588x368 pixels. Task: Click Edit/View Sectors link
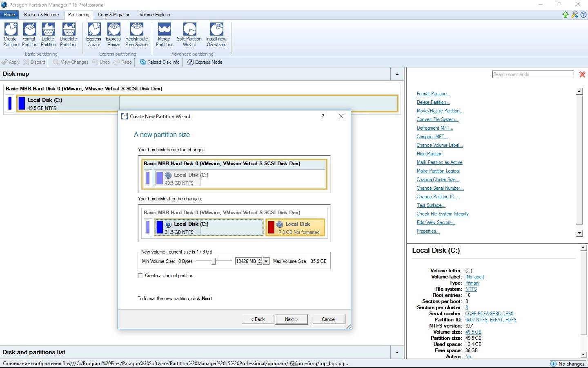click(x=436, y=222)
